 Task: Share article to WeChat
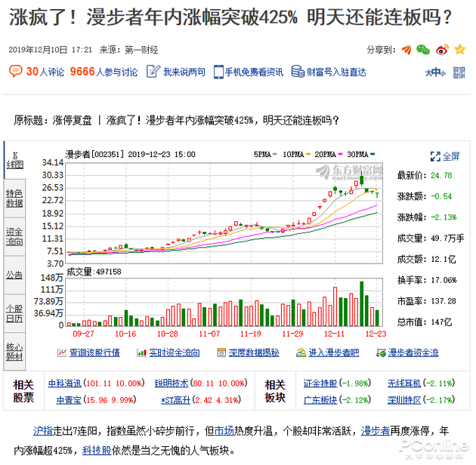(x=423, y=49)
